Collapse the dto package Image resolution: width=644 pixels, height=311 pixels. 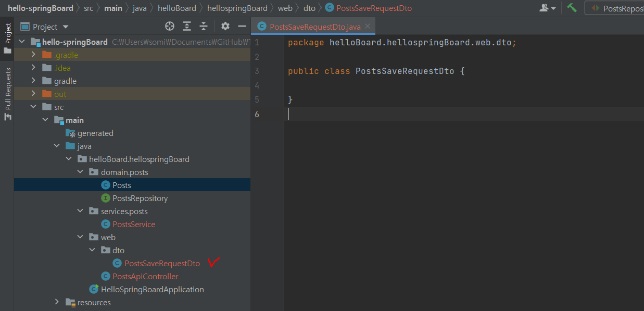[x=92, y=250]
